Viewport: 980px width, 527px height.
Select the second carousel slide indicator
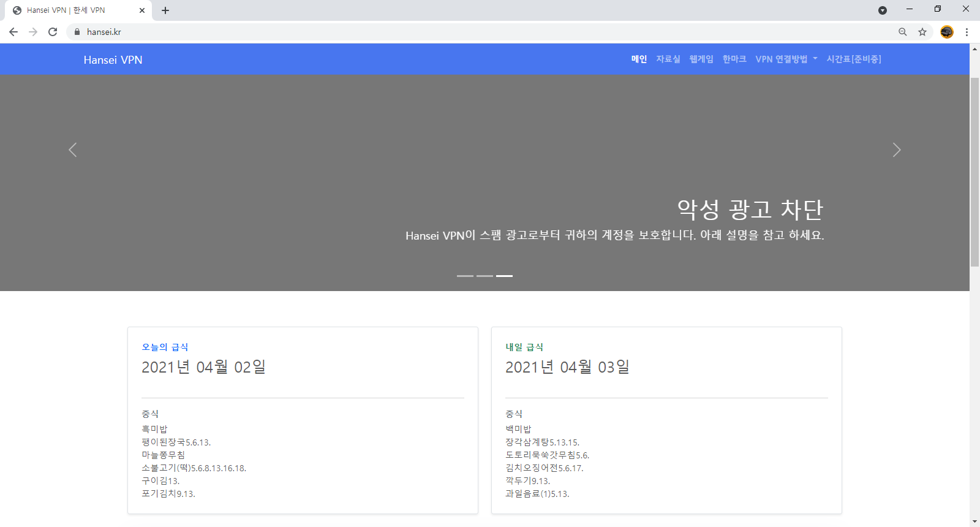484,276
